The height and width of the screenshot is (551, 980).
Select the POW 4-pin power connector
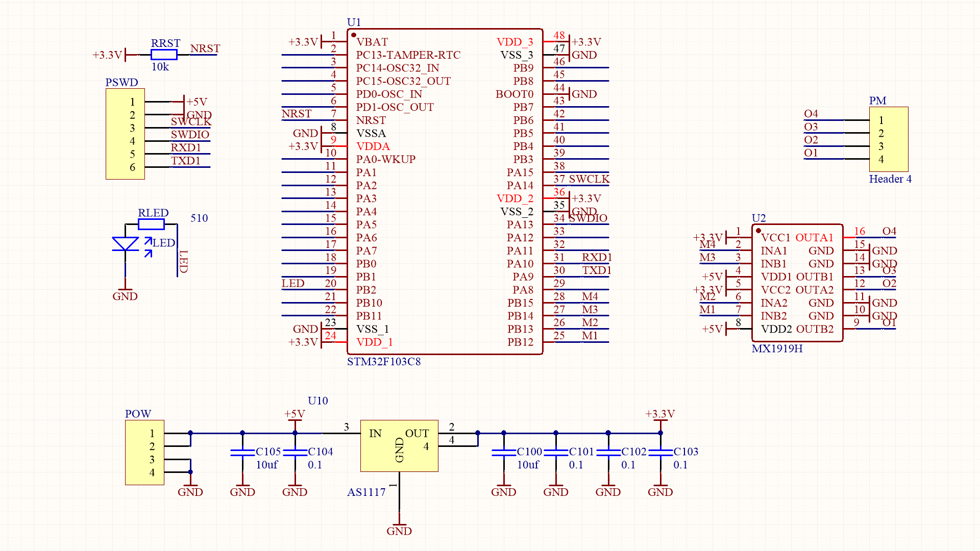tap(144, 452)
